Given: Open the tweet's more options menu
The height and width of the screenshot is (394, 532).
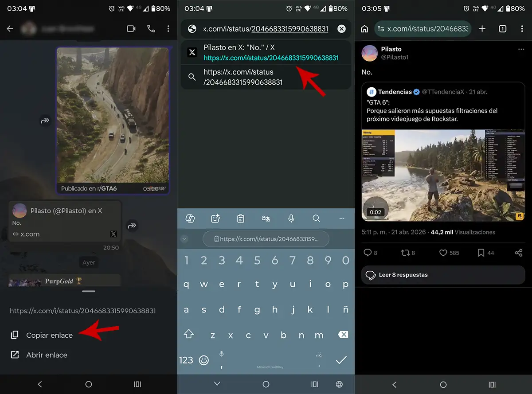Looking at the screenshot, I should coord(521,49).
